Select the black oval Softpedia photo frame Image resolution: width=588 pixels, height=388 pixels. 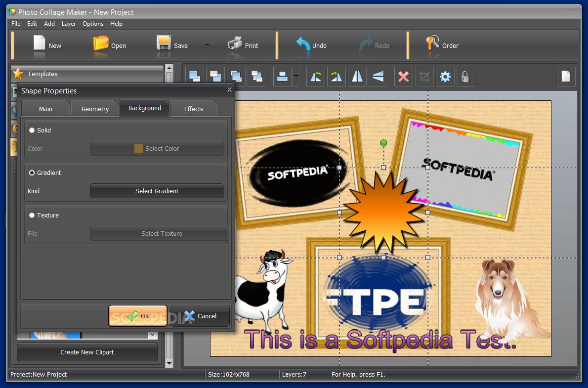pos(298,173)
